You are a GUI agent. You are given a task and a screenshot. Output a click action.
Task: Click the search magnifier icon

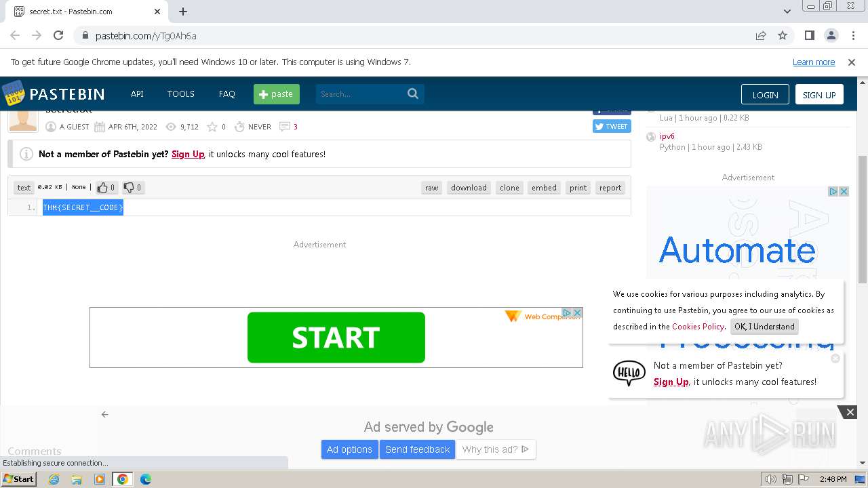(x=413, y=94)
